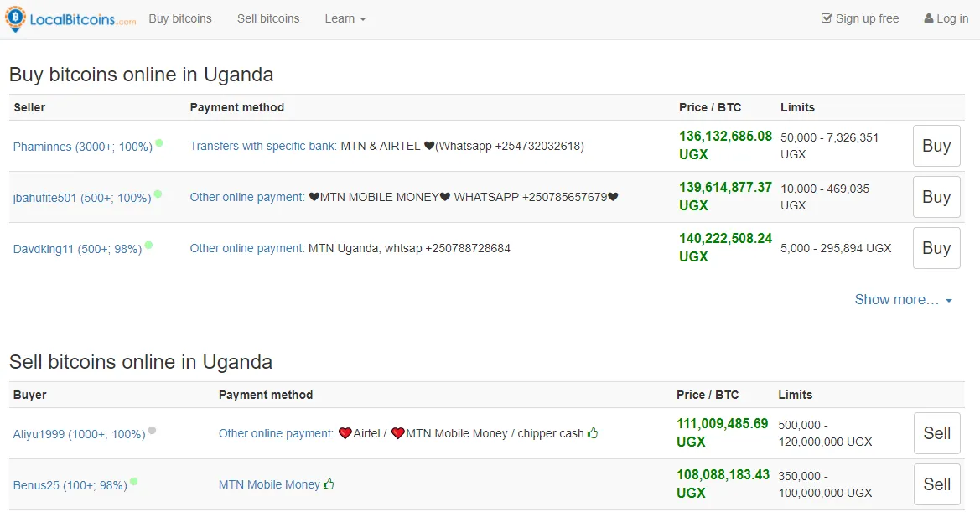Click Aliyu1999 grey offline status dot

[152, 430]
